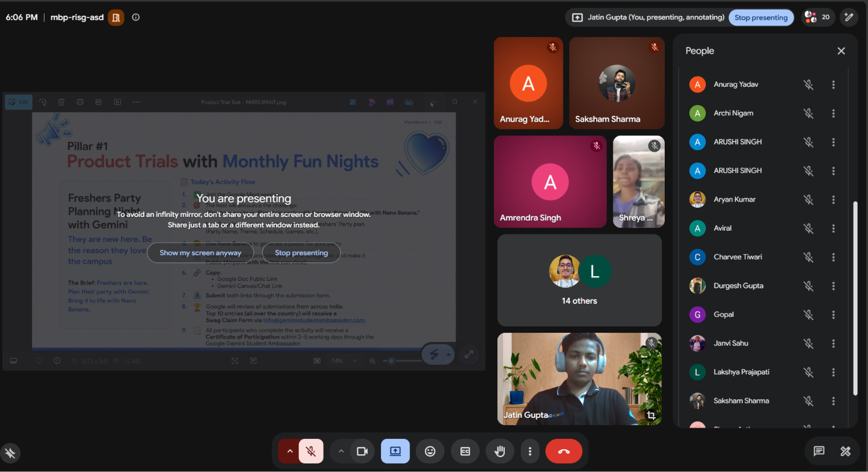Open more actions menu for Durgesh Gupta
Screen dimensions: 868x472
pos(833,285)
